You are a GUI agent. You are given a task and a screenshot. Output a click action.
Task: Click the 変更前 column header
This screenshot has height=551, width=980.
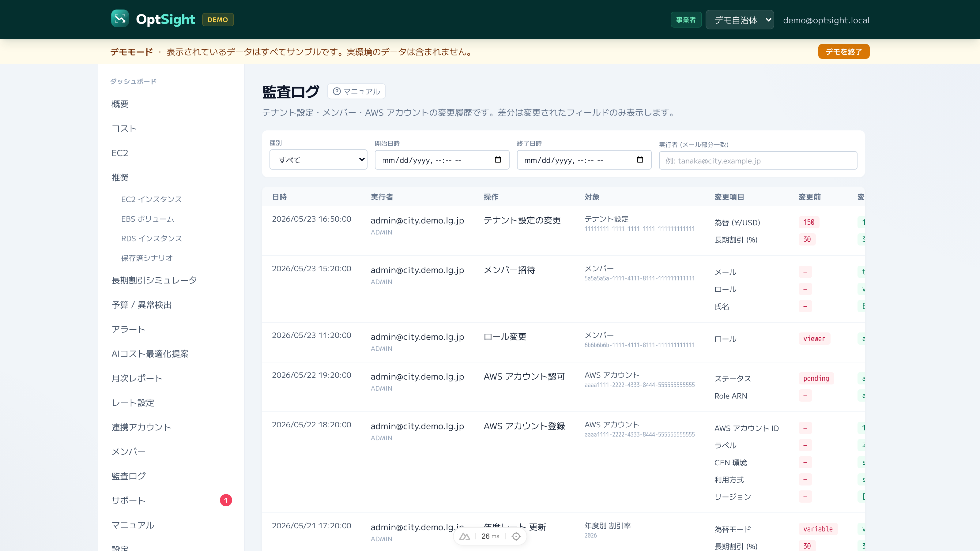[809, 197]
